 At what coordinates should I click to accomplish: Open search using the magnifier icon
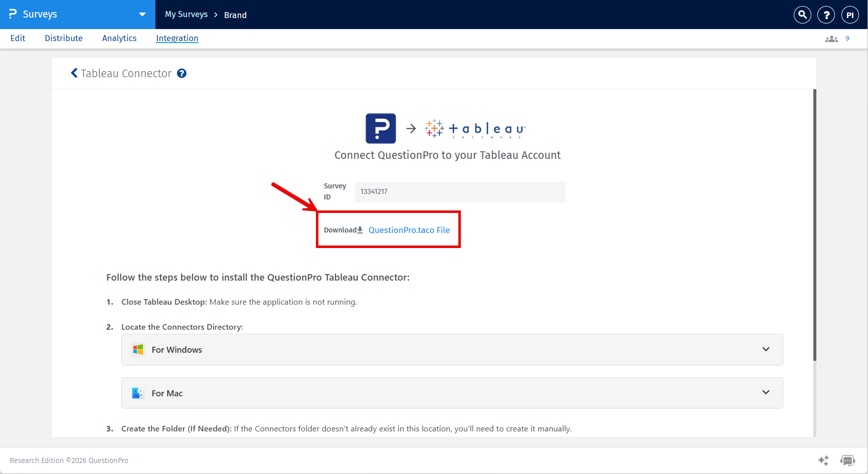coord(802,15)
